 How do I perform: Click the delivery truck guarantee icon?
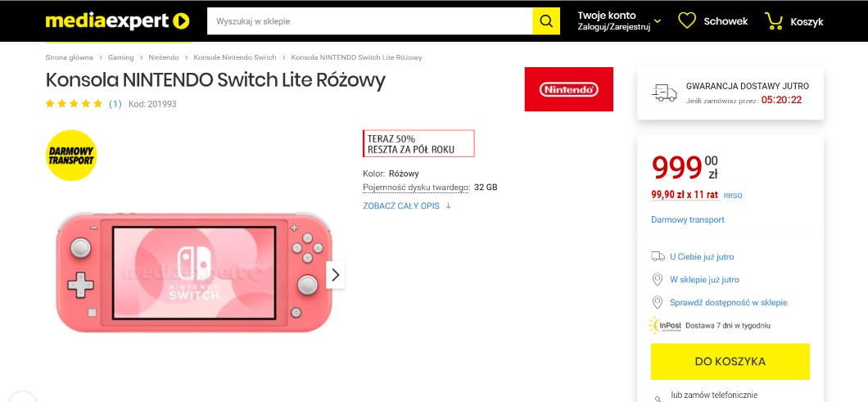(x=664, y=93)
